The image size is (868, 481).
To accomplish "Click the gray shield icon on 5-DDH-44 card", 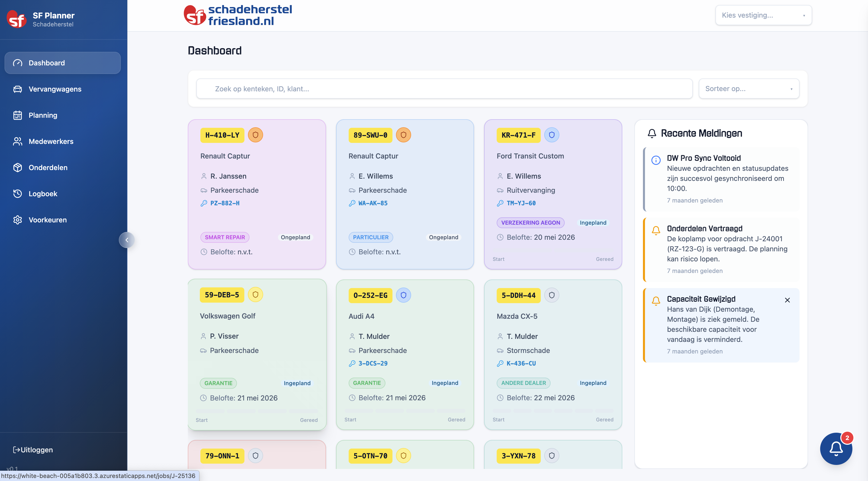I will pyautogui.click(x=552, y=295).
